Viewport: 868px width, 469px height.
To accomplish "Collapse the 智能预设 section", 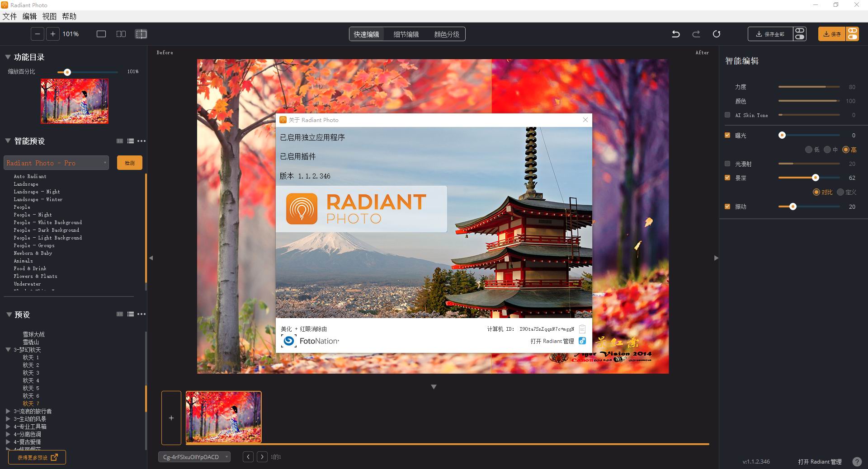I will [8, 141].
